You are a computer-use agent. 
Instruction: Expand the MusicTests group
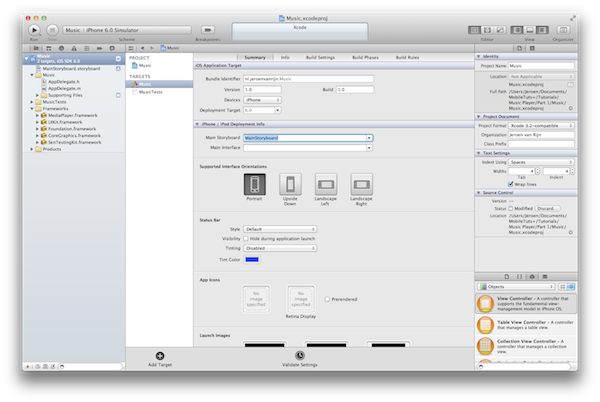tap(32, 102)
